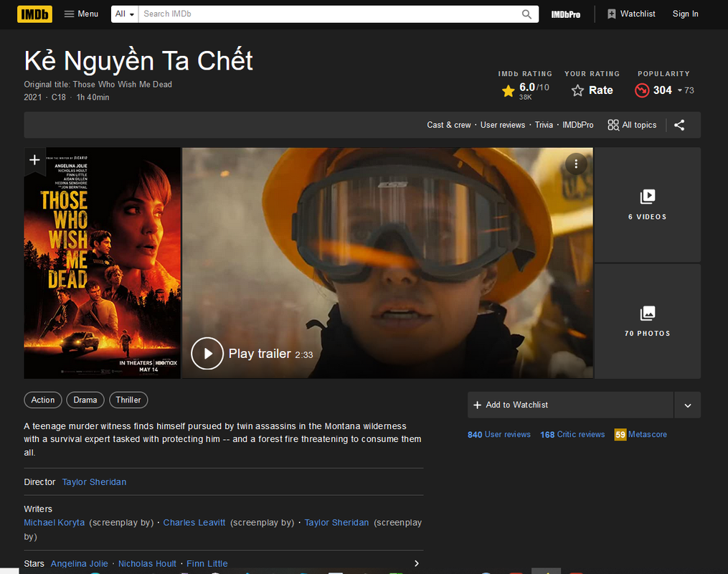Open writer Charles Leavitt's page
728x574 pixels.
pyautogui.click(x=194, y=522)
